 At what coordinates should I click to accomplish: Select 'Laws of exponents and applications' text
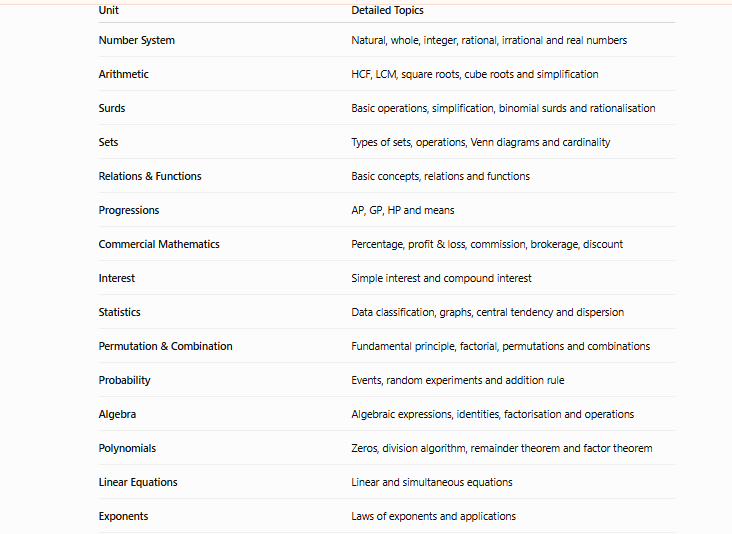433,517
